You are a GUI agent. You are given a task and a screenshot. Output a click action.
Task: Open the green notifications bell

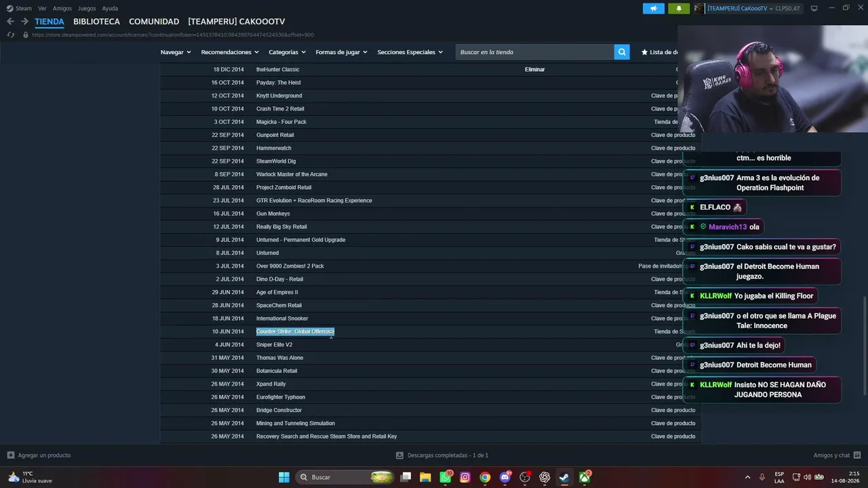(x=679, y=8)
